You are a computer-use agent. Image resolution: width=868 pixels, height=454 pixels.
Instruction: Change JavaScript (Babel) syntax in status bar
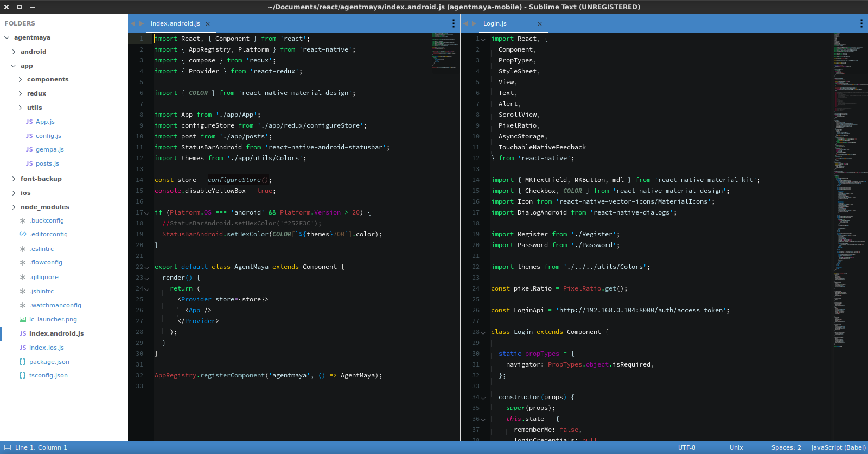[x=839, y=447]
